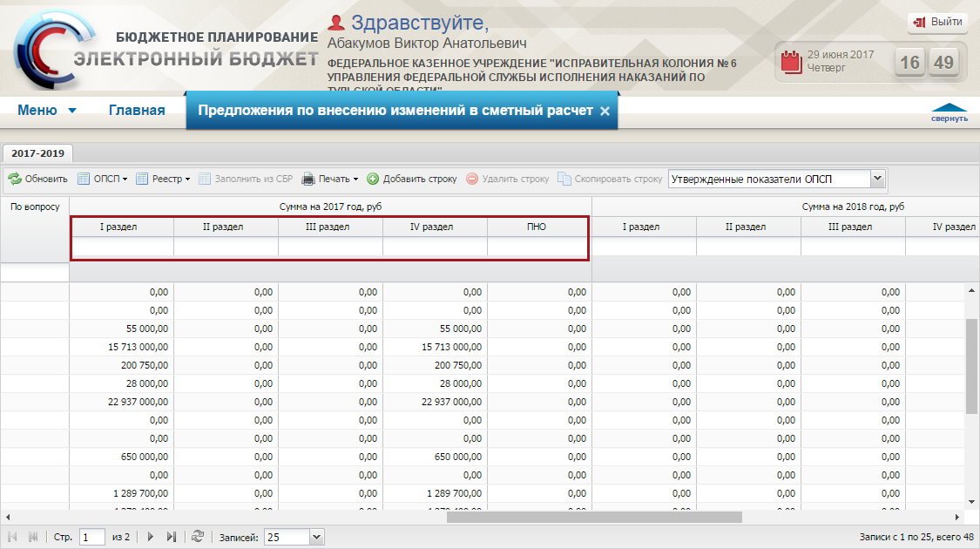Go to Главная page
Viewport: 980px width, 549px height.
(x=137, y=111)
